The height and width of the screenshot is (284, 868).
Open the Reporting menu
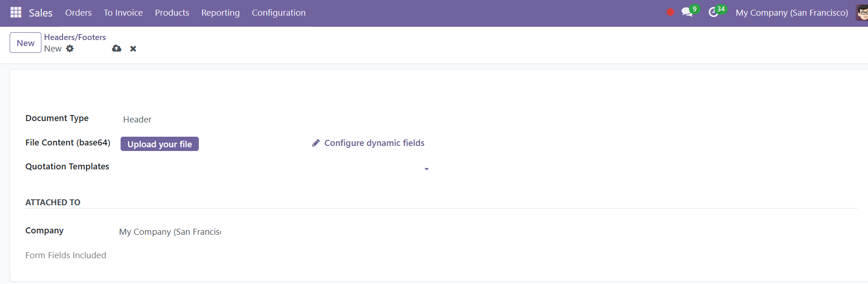click(220, 12)
